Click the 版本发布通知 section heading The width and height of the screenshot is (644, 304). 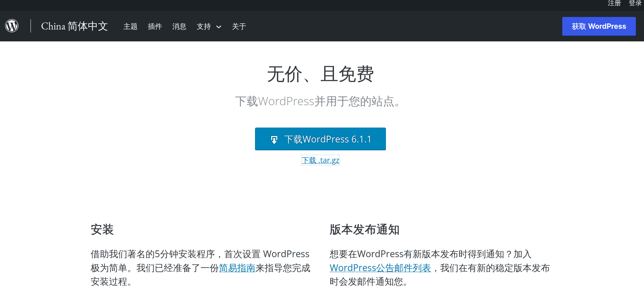(x=365, y=230)
